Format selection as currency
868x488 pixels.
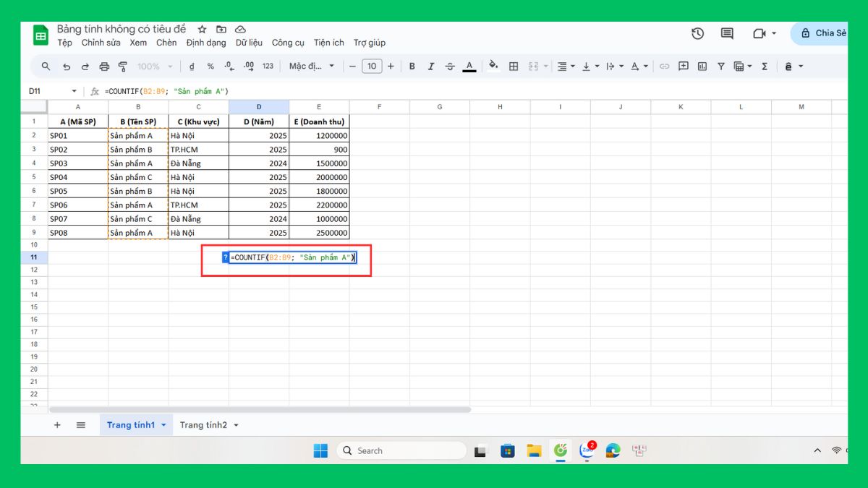[x=191, y=66]
